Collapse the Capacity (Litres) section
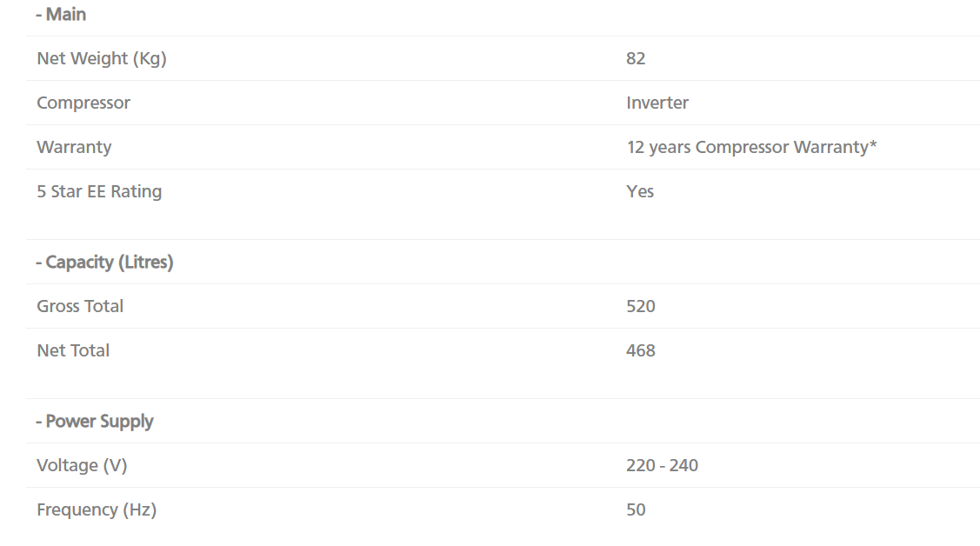 click(x=104, y=262)
